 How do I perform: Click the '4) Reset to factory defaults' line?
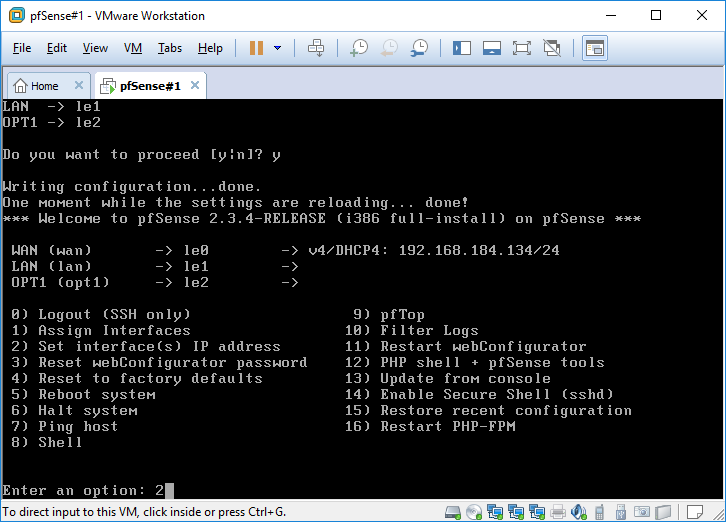point(137,378)
